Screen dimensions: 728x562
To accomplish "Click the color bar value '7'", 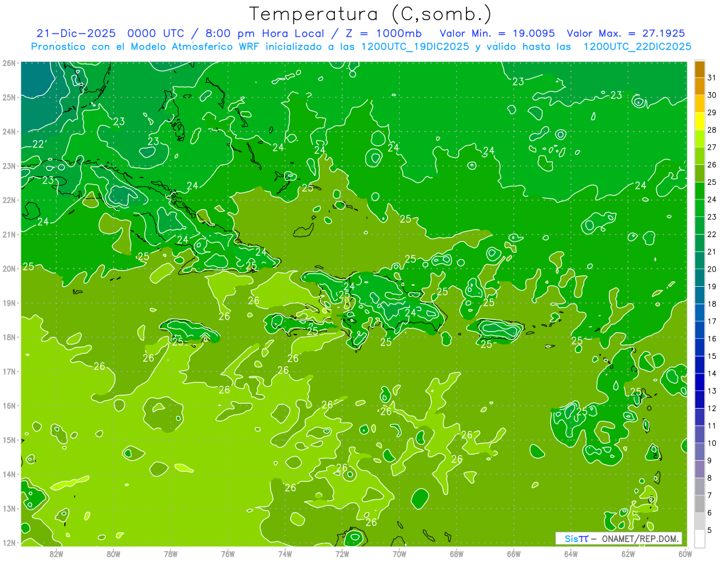I will coord(710,495).
